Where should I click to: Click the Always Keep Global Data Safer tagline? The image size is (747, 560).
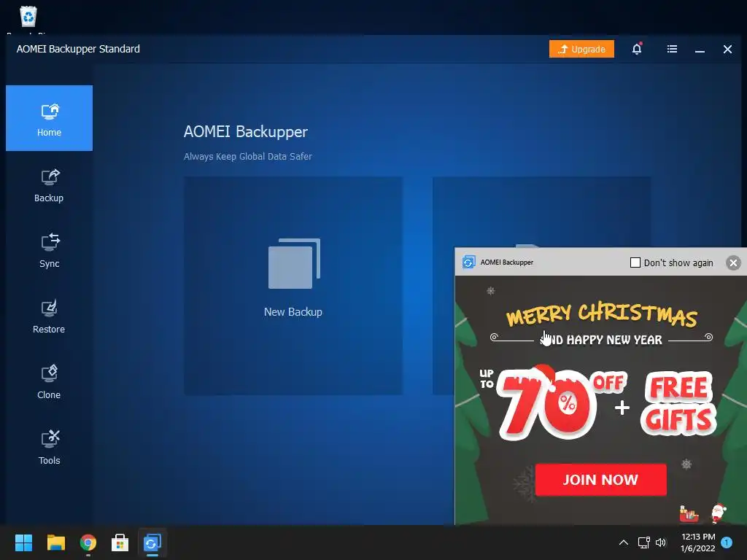(248, 156)
